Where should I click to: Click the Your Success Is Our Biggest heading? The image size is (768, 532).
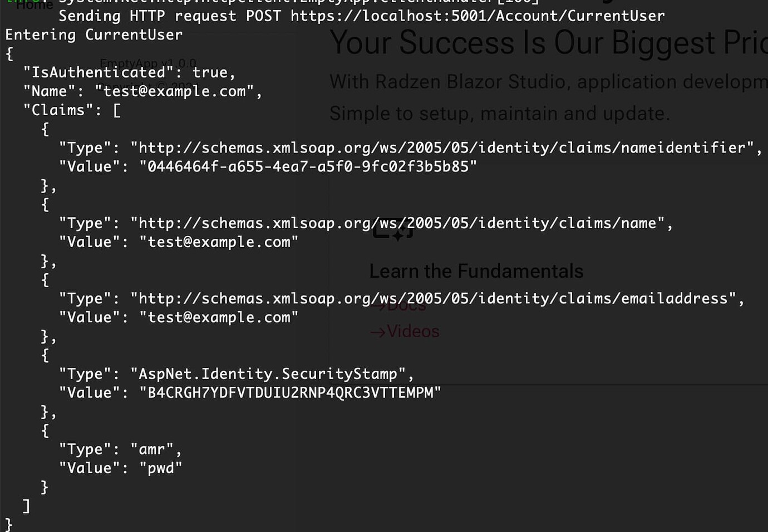click(x=549, y=43)
